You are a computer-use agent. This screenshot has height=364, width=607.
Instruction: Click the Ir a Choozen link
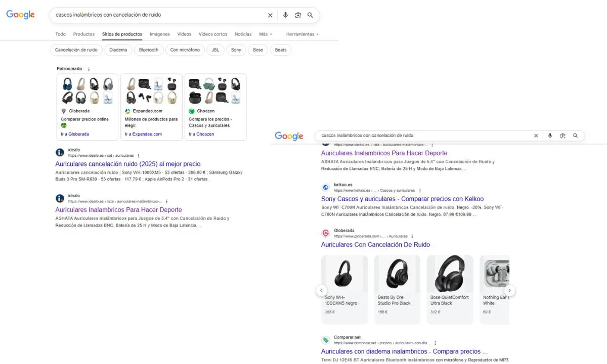(201, 134)
